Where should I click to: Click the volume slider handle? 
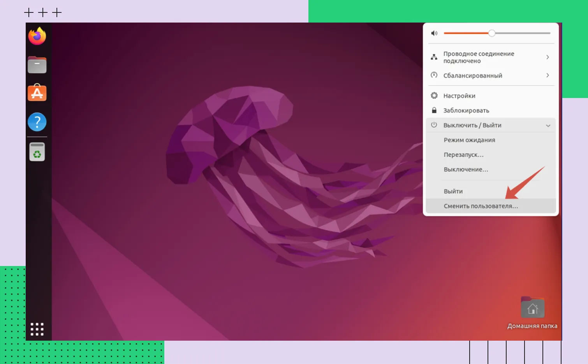coord(492,33)
